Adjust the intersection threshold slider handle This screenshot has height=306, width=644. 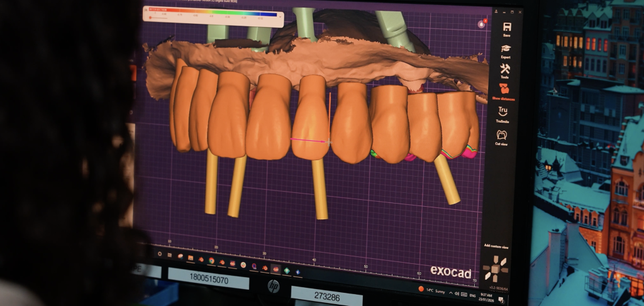(150, 18)
